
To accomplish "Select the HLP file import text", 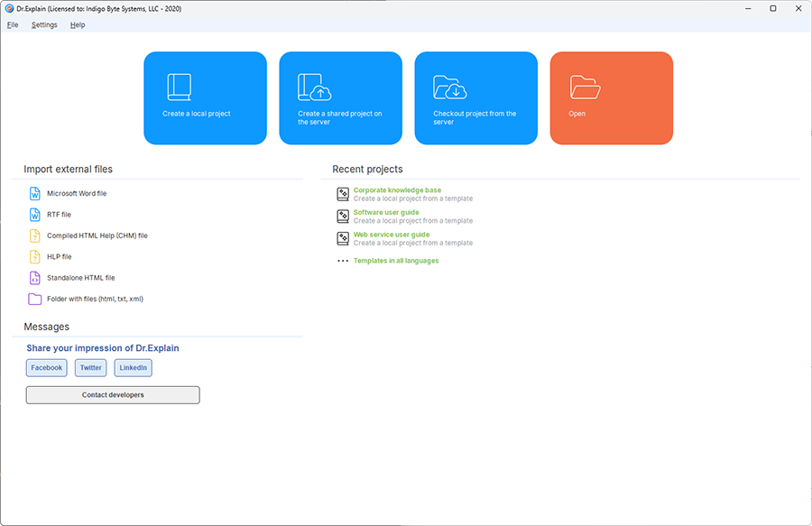I will tap(60, 257).
